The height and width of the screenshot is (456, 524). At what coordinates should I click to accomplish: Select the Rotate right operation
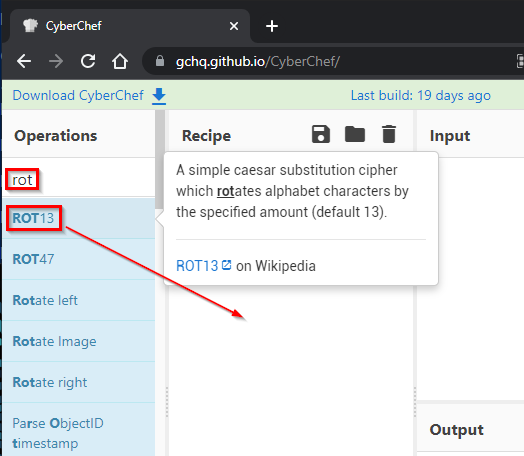[79, 383]
